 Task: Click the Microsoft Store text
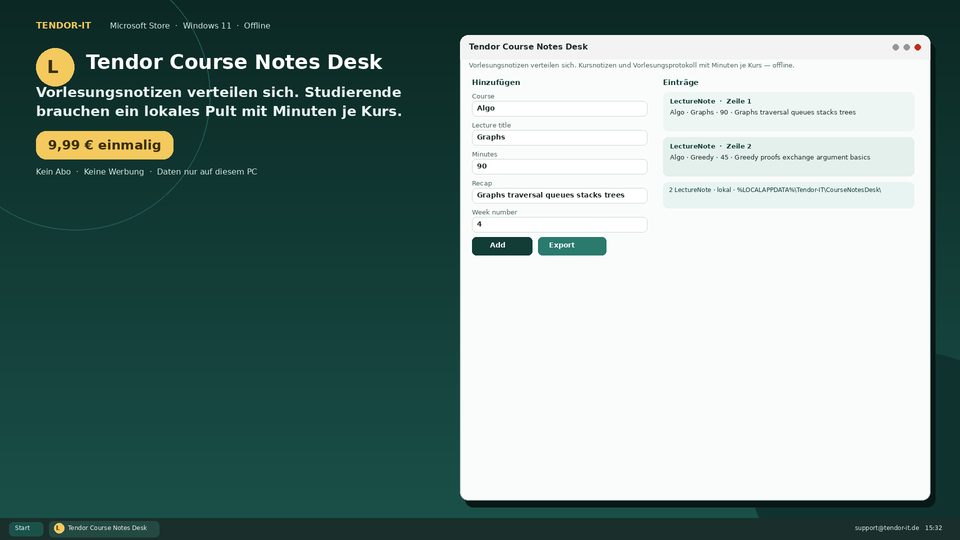pos(140,26)
